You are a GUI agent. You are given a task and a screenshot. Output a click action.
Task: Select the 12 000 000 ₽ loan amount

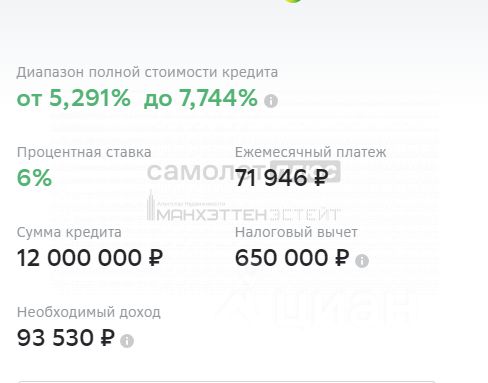tap(90, 258)
